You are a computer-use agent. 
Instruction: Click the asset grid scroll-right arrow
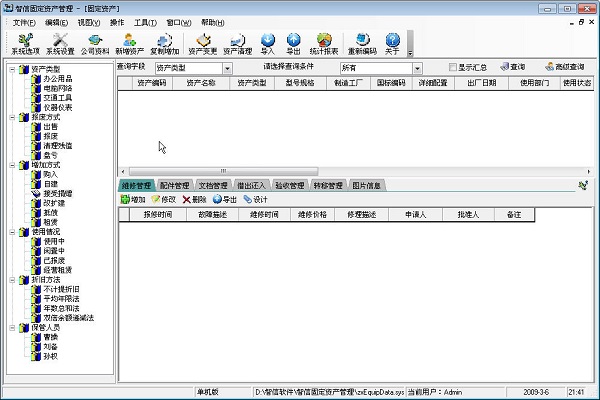click(x=589, y=171)
